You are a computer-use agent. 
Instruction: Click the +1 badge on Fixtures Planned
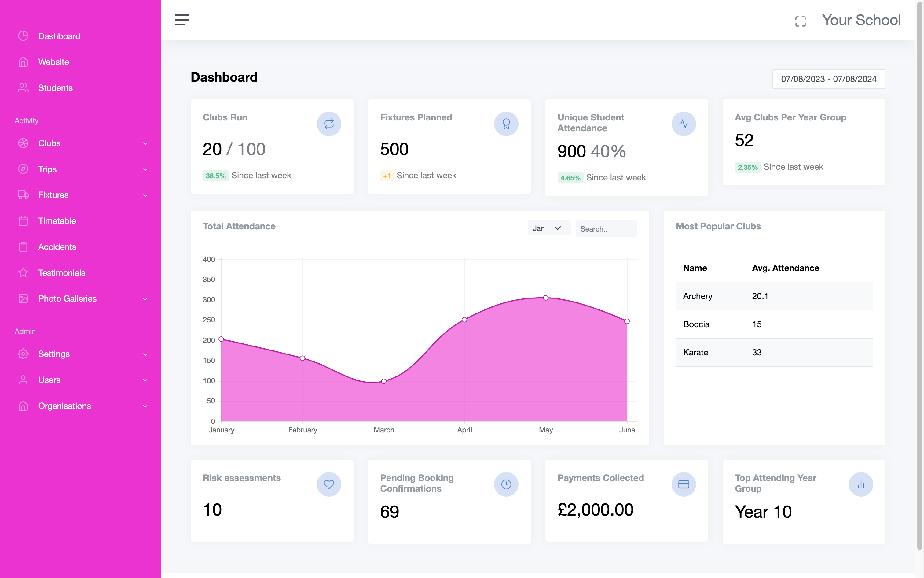pos(387,176)
